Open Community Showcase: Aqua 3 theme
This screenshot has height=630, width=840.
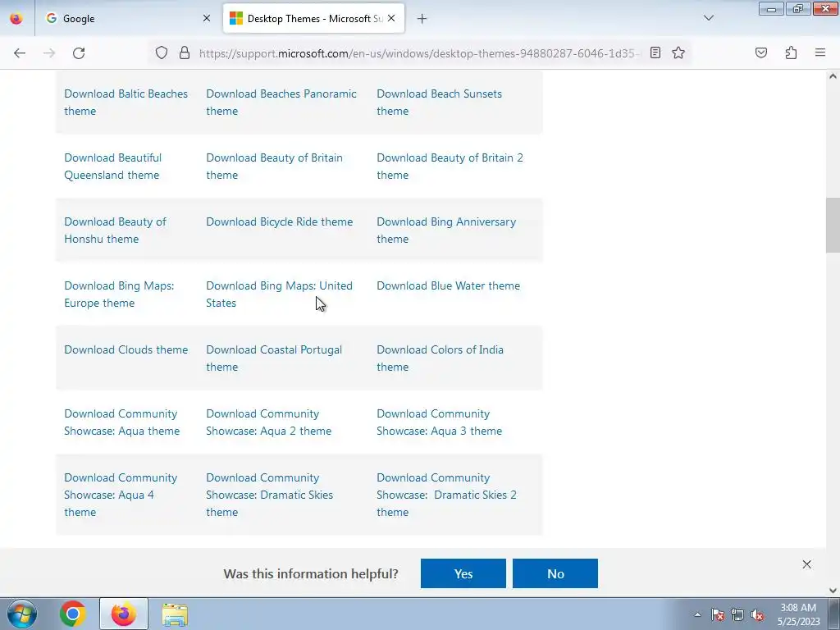(440, 422)
